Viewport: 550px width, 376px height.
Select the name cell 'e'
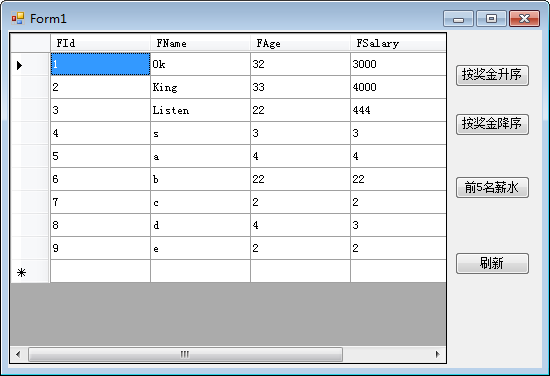[x=201, y=248]
